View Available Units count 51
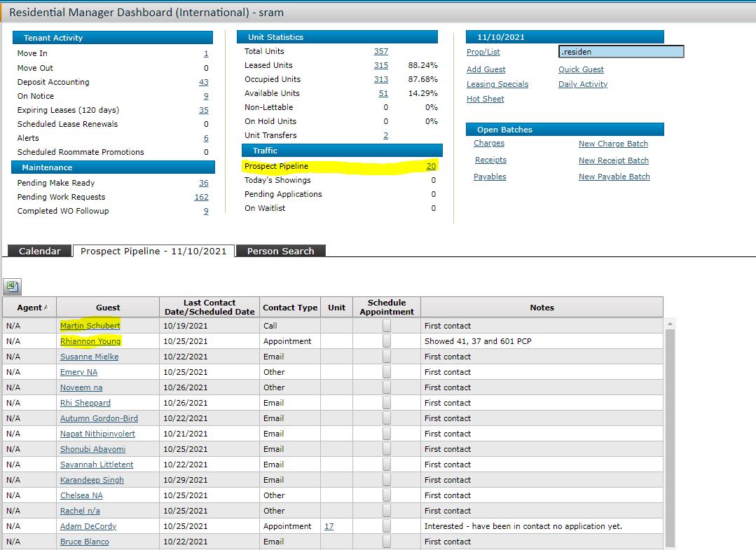This screenshot has height=550, width=756. [x=383, y=93]
